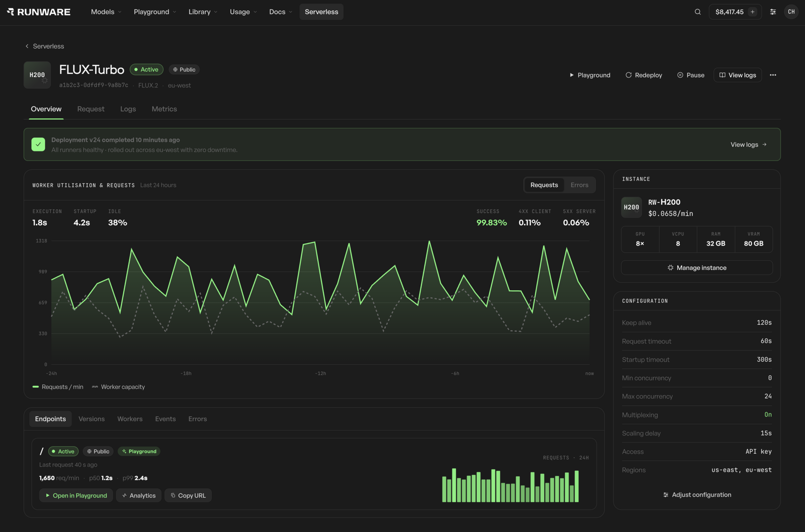Open the lower Errors tab
Image resolution: width=805 pixels, height=532 pixels.
[x=197, y=419]
